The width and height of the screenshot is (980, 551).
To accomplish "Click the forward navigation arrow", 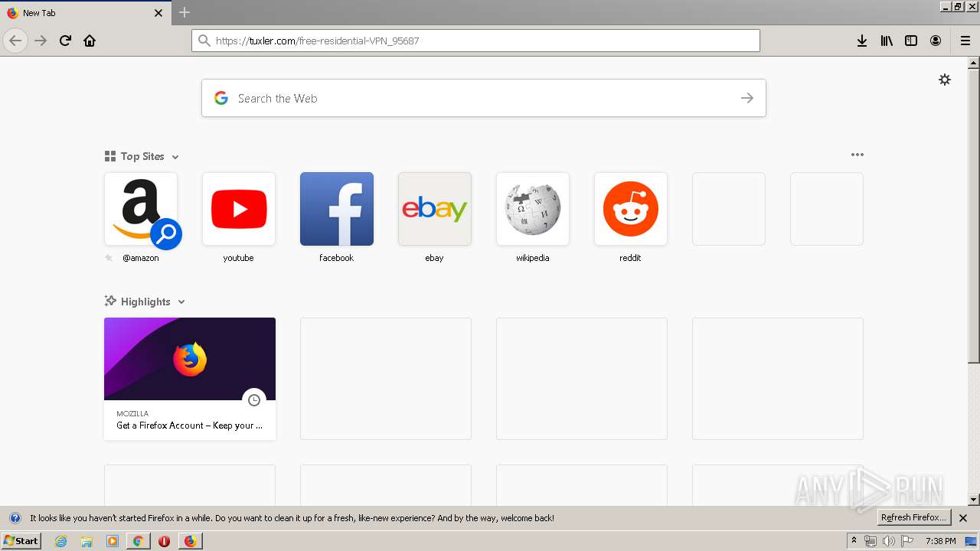I will (x=41, y=41).
